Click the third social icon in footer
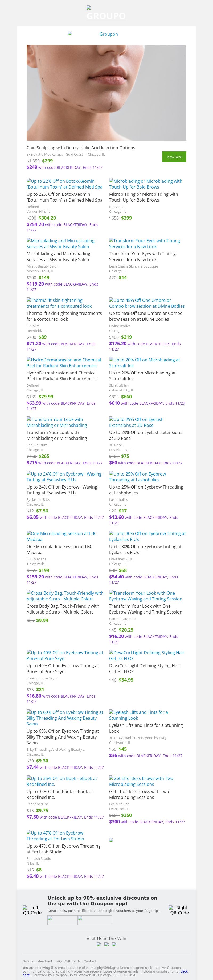 tap(114, 944)
